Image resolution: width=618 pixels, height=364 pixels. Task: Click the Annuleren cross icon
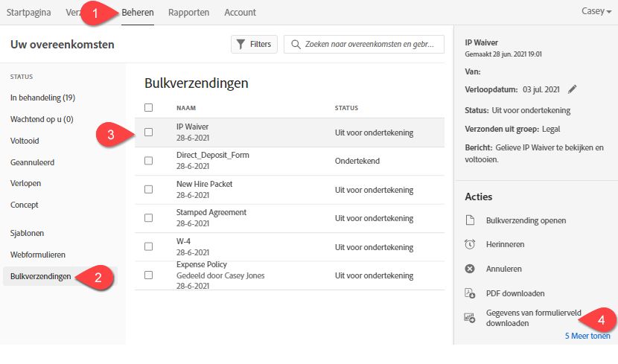[x=470, y=269]
